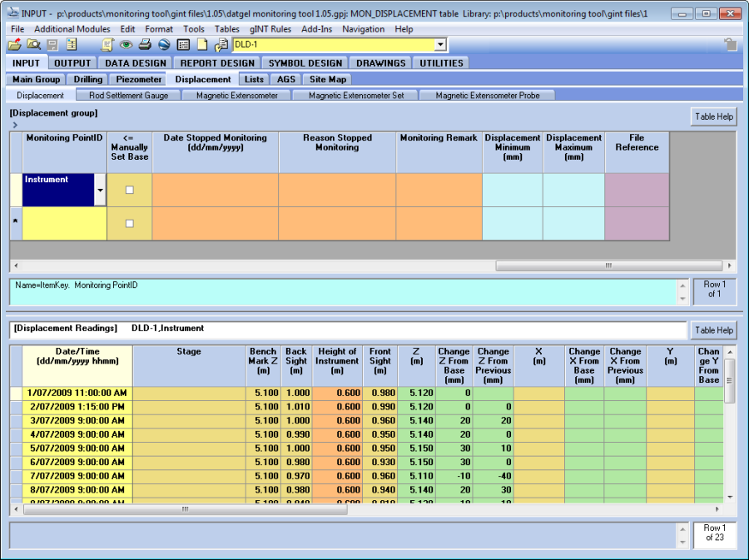Click the eye preview icon in toolbar
The width and height of the screenshot is (749, 560).
tap(126, 45)
